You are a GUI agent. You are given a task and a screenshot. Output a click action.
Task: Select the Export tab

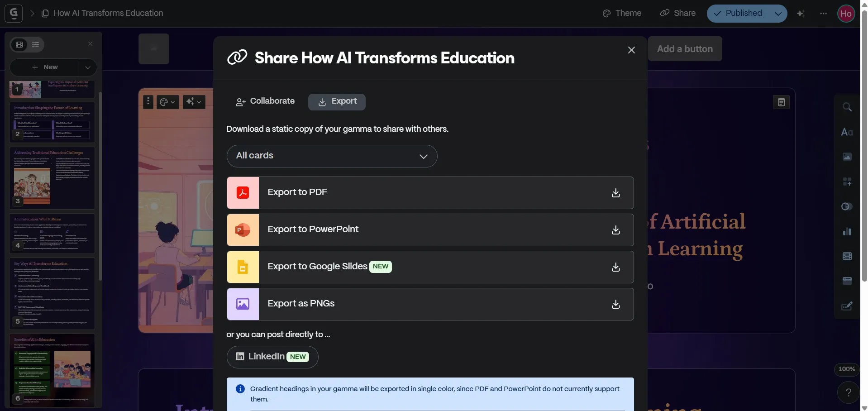pos(337,102)
